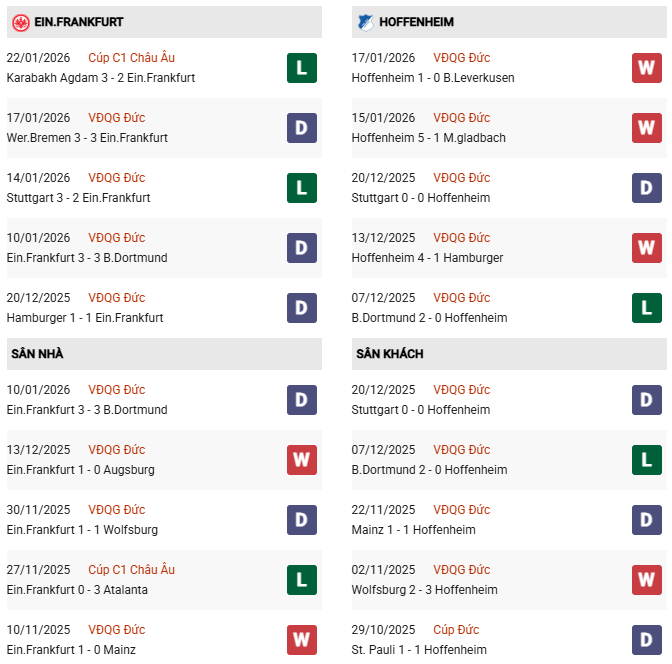Click the L badge for Karabakh Agdam match

302,67
